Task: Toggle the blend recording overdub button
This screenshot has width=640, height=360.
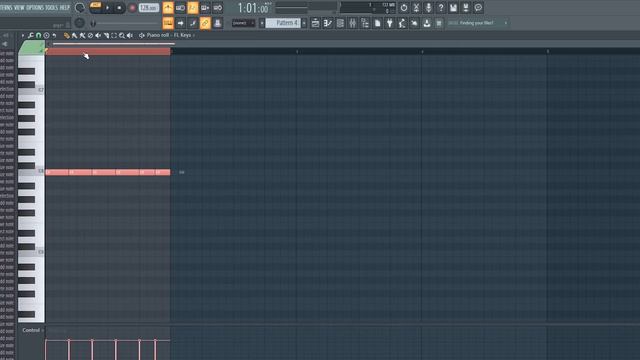Action: (205, 8)
